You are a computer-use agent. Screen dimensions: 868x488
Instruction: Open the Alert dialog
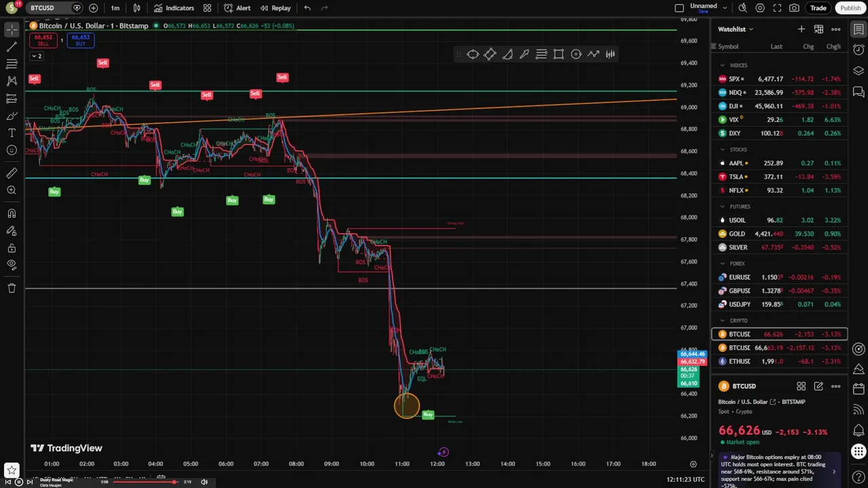point(237,8)
